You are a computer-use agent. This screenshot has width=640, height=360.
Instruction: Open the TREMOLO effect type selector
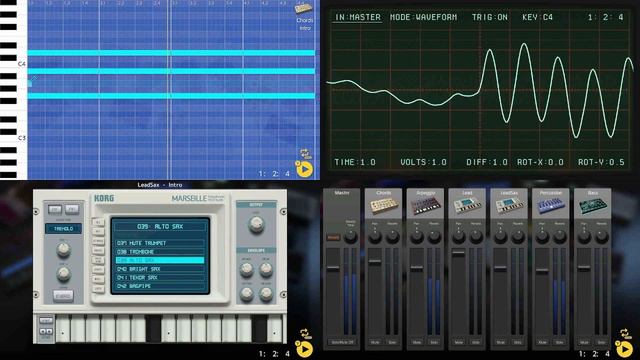63,229
